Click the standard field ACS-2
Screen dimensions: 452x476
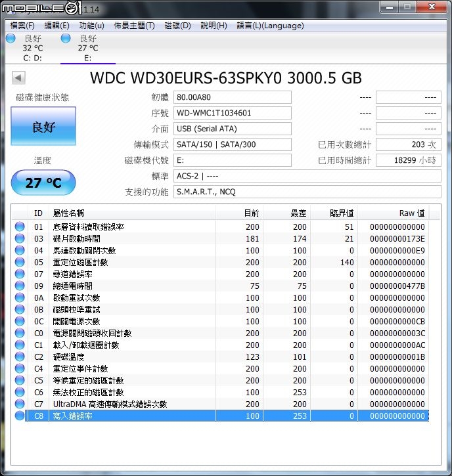pos(307,176)
